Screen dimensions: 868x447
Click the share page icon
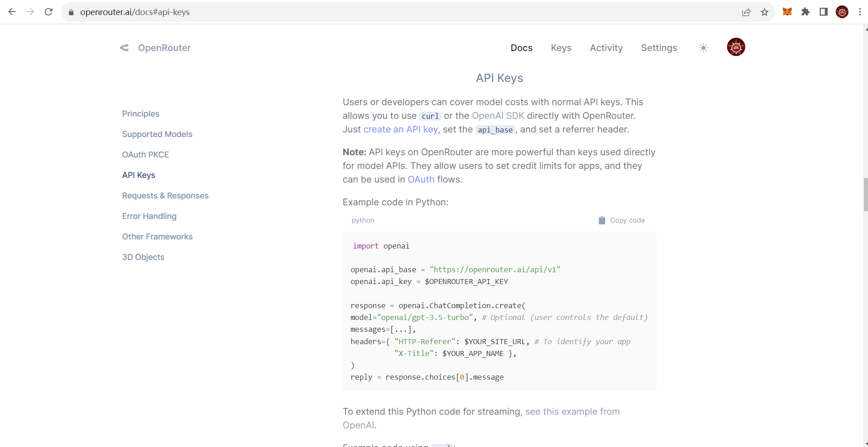click(x=746, y=12)
